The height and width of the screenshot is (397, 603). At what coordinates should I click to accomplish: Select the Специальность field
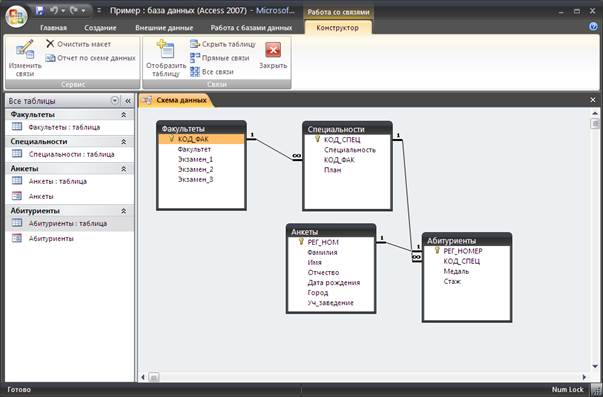347,150
